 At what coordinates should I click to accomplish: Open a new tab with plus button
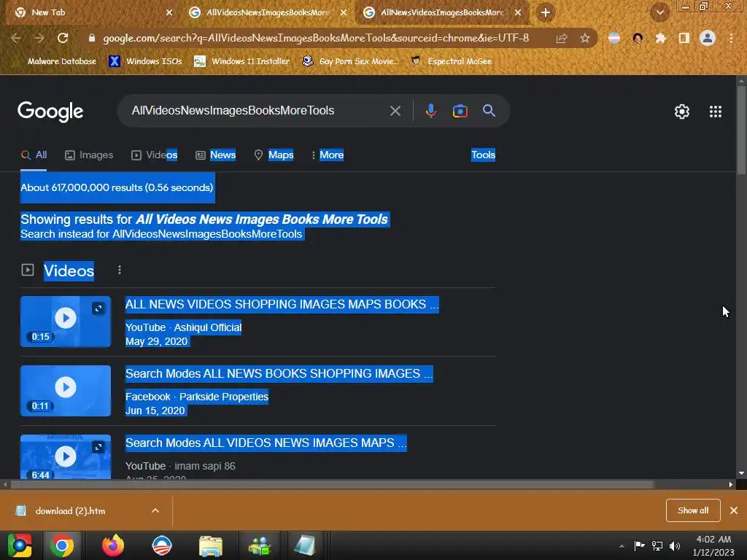(546, 12)
